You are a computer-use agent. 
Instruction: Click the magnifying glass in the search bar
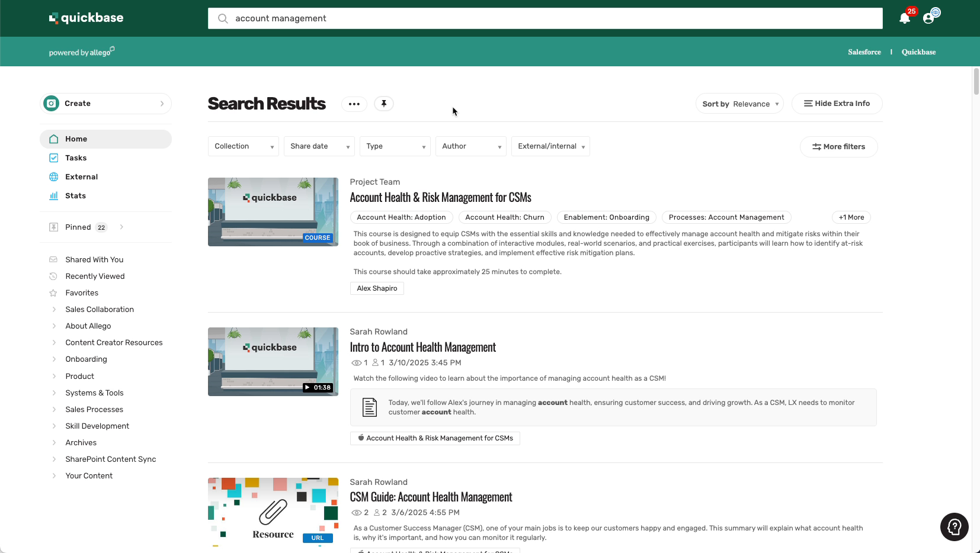(222, 18)
